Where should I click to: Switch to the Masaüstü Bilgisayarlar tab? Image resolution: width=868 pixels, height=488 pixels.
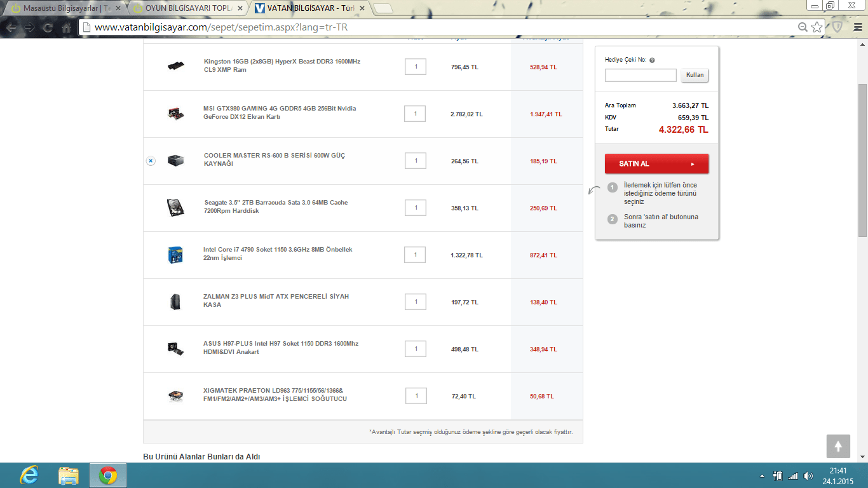coord(67,9)
